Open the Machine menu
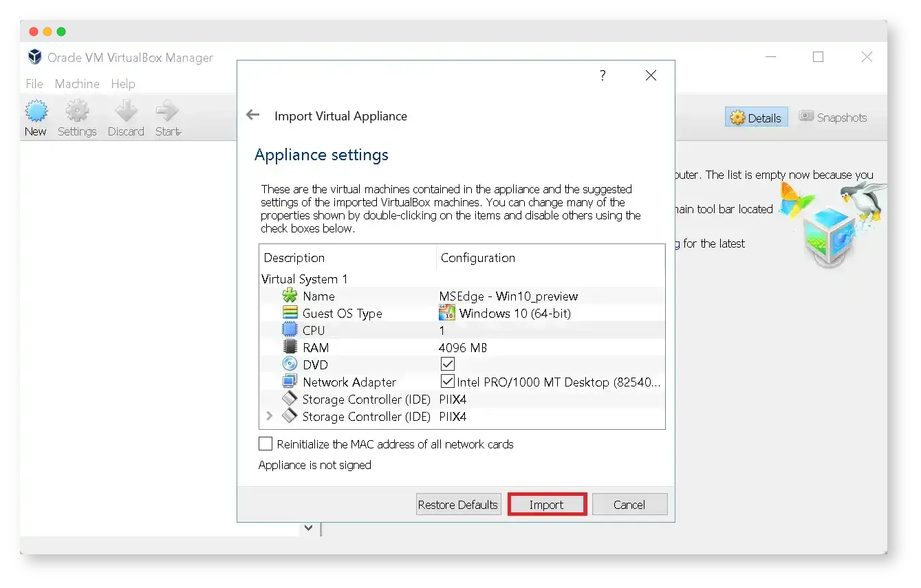This screenshot has height=588, width=921. click(x=77, y=84)
